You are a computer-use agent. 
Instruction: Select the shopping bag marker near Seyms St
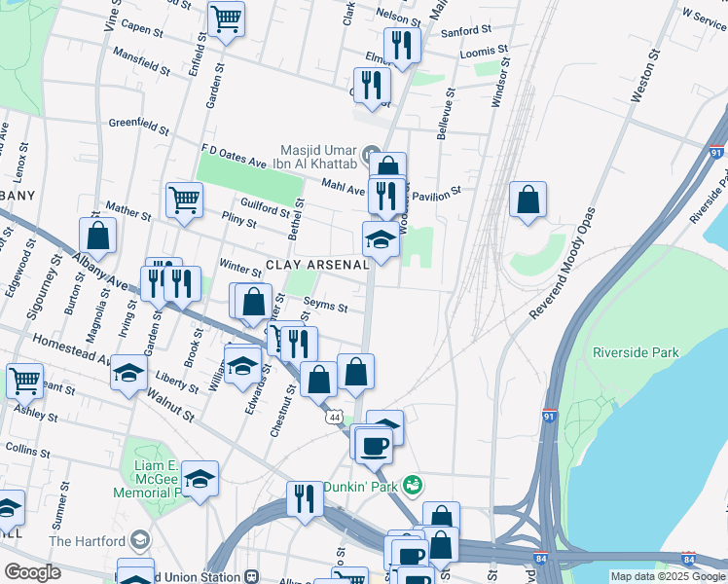click(253, 302)
